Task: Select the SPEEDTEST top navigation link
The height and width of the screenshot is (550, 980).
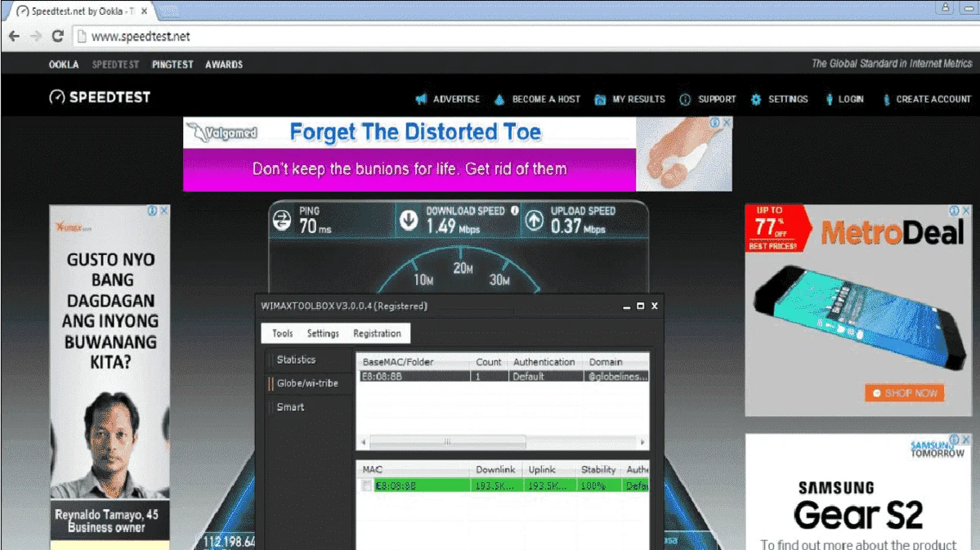Action: 115,65
